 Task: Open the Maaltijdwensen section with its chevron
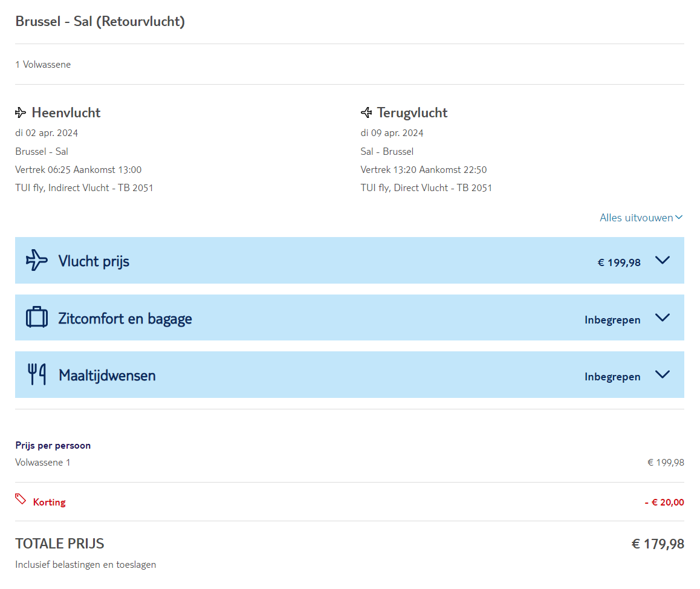(663, 374)
